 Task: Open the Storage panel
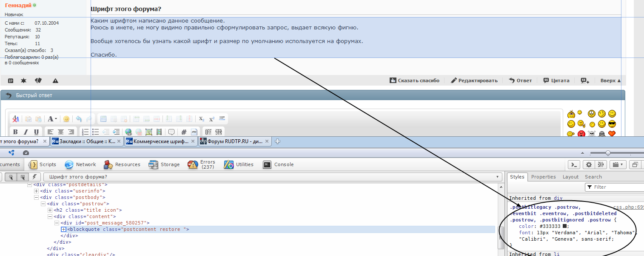pos(164,164)
